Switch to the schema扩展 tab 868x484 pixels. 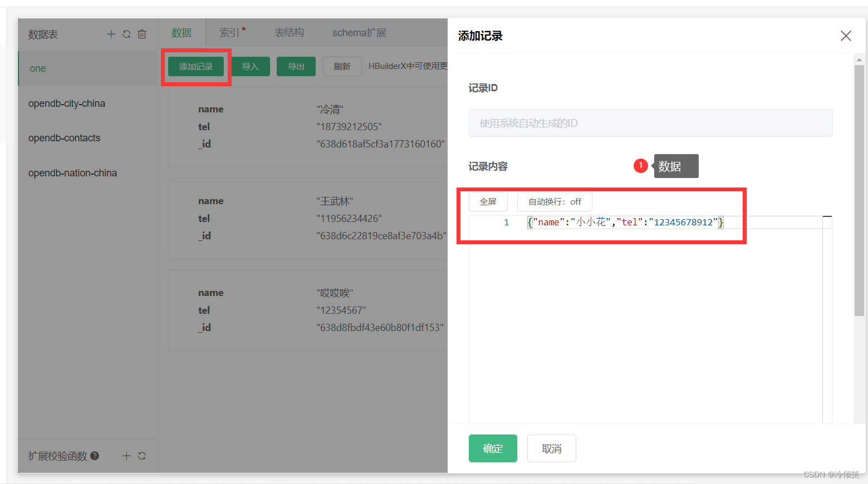359,33
